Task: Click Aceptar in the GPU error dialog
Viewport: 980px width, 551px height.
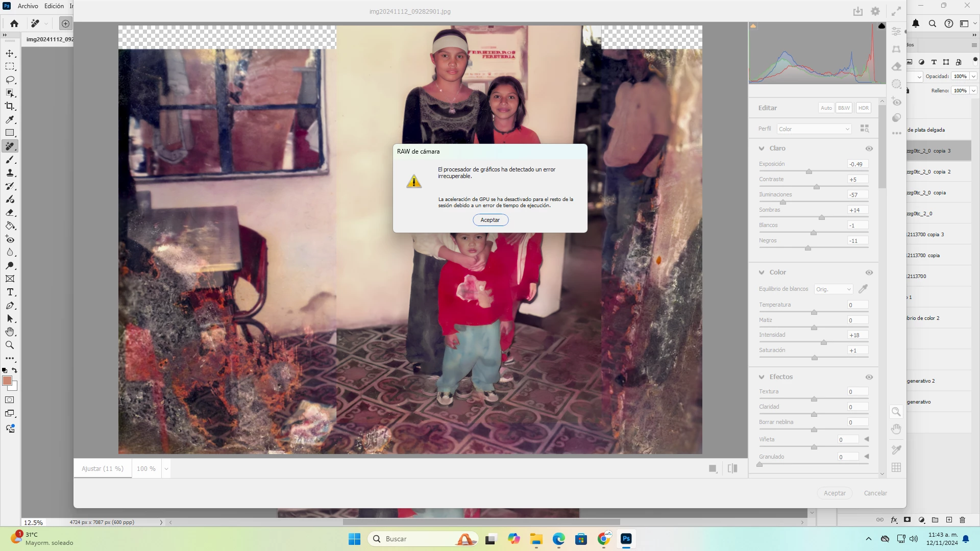Action: pyautogui.click(x=490, y=220)
